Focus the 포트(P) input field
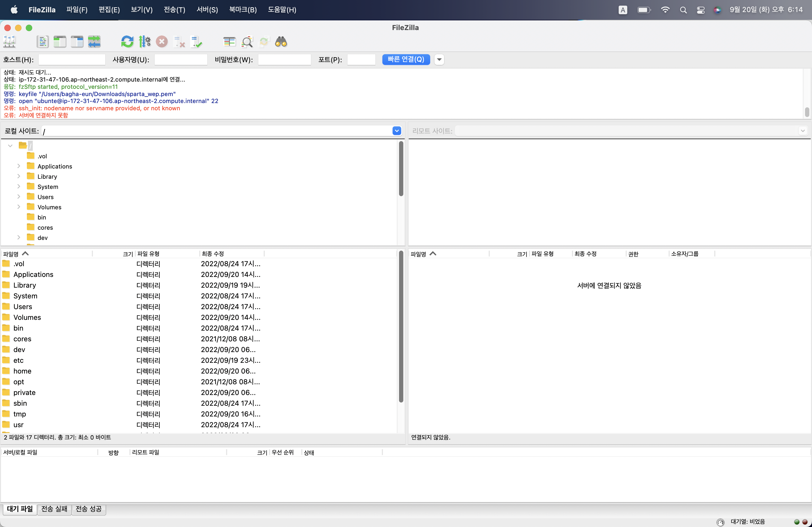Image resolution: width=812 pixels, height=527 pixels. (x=361, y=59)
